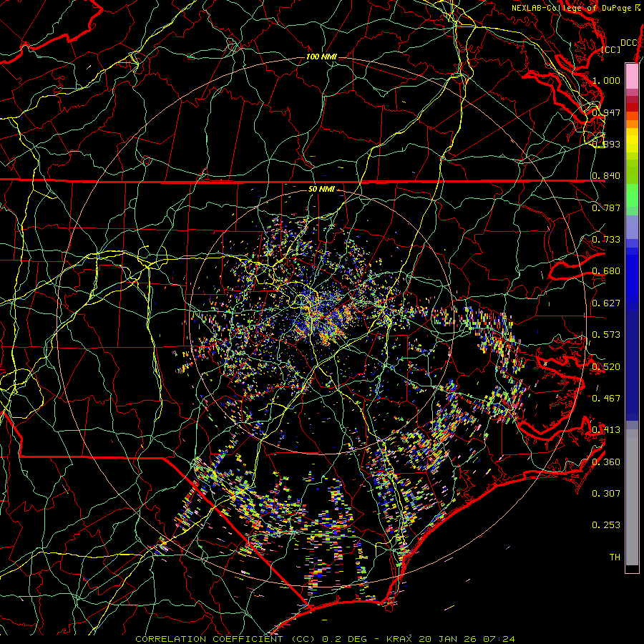Pick the bright green segment of the color bar
The width and height of the screenshot is (644, 644).
coord(632,195)
